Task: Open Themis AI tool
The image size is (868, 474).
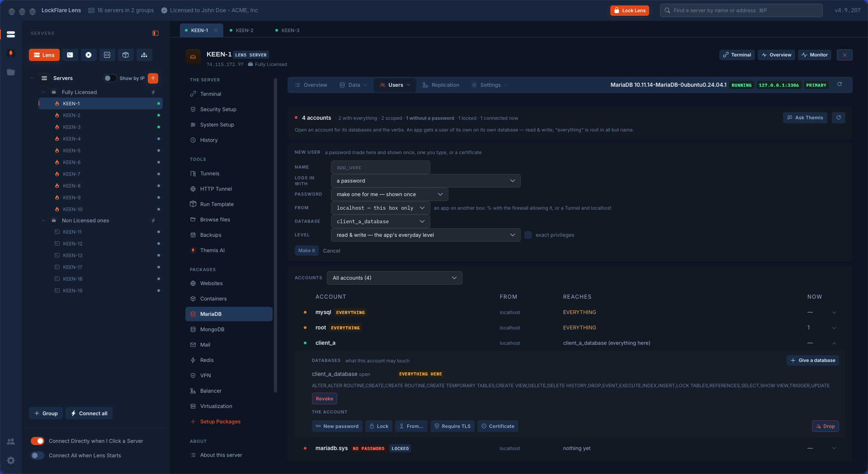Action: [229, 250]
